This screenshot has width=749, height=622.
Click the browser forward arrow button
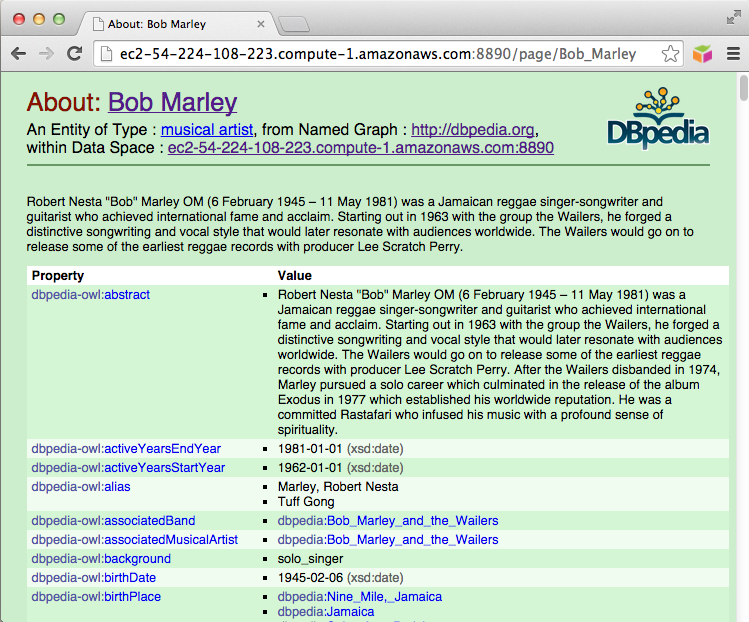point(46,54)
